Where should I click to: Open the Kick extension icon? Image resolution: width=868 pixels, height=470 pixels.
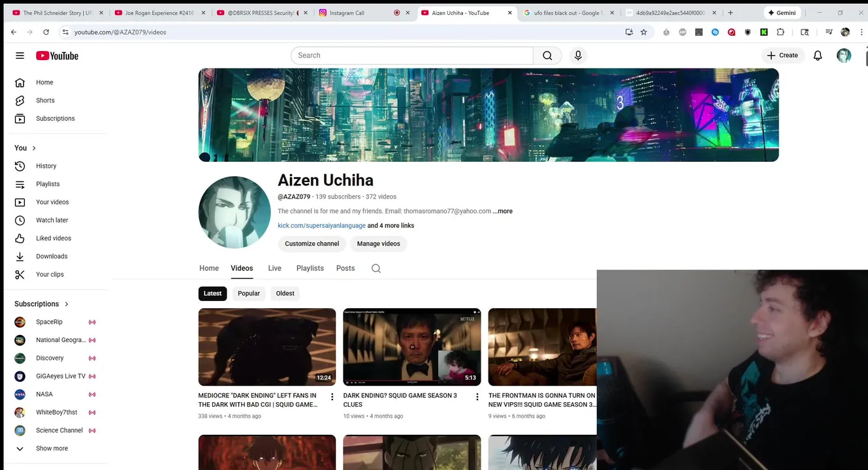tap(764, 32)
